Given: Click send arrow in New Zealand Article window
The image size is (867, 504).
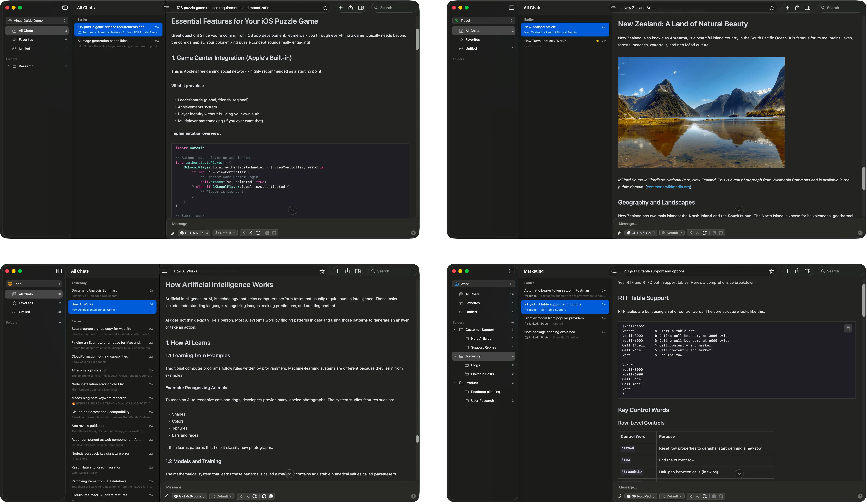Looking at the screenshot, I should coord(860,233).
